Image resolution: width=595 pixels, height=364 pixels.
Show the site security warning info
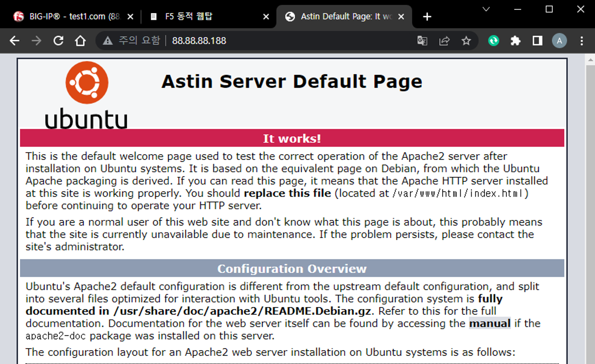click(x=108, y=41)
